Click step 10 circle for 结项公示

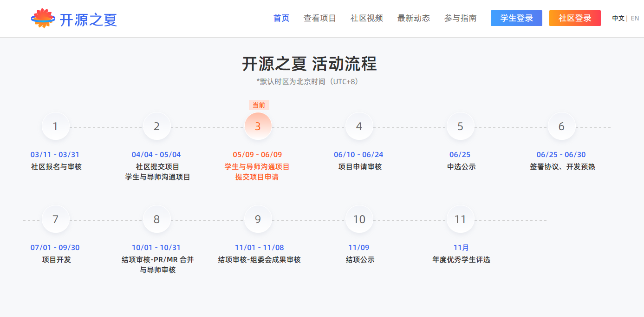(359, 219)
